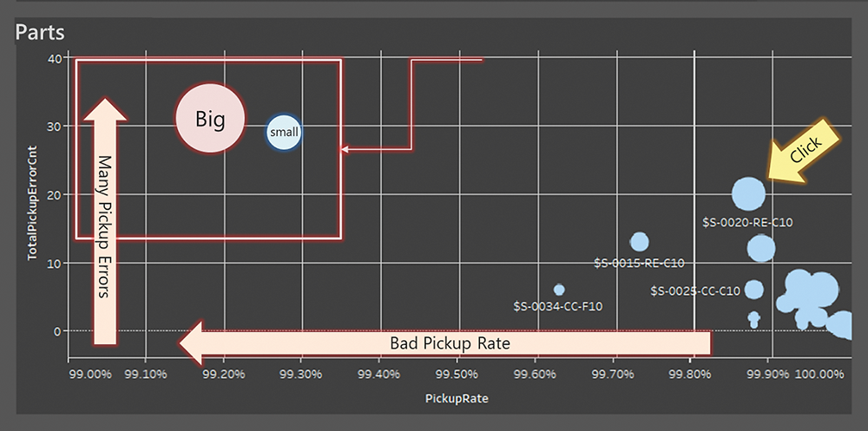The height and width of the screenshot is (431, 868).
Task: Click the 100.00% x-axis tick label
Action: [x=819, y=375]
